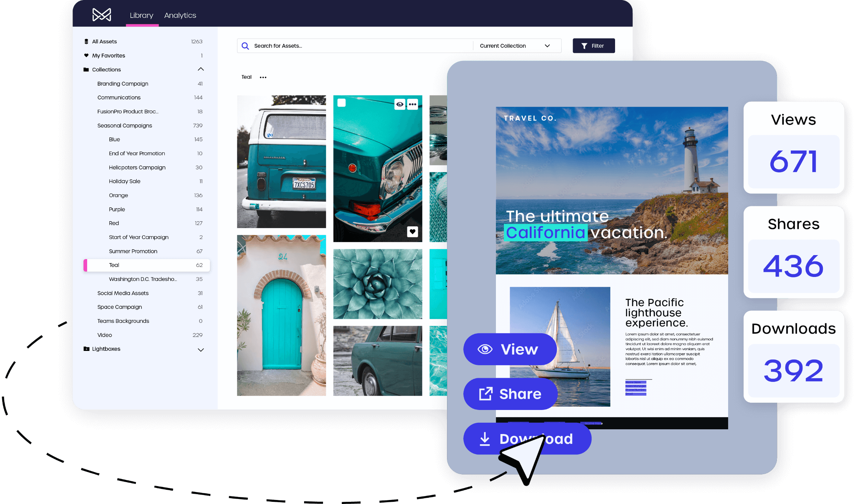Click the search magnifier icon
The height and width of the screenshot is (504, 863).
click(x=245, y=45)
